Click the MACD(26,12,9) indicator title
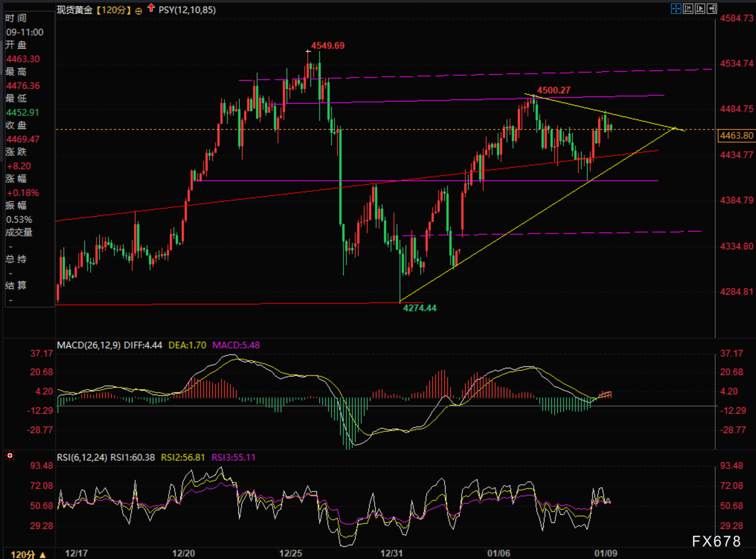The height and width of the screenshot is (559, 756). (x=88, y=345)
